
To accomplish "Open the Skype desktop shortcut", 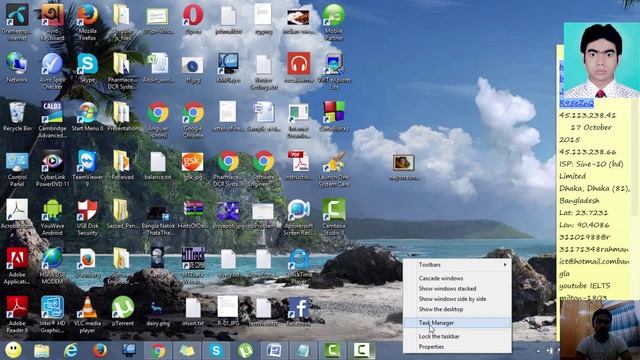I will 87,68.
